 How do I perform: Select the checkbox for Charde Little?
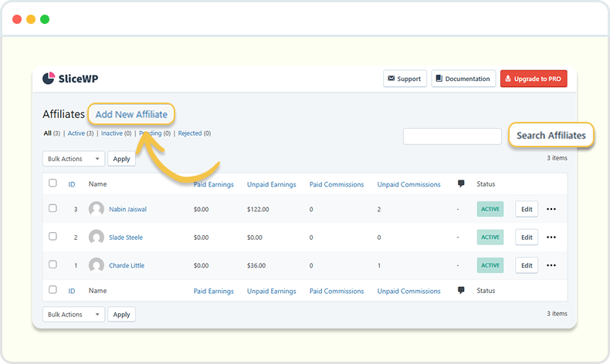click(53, 265)
